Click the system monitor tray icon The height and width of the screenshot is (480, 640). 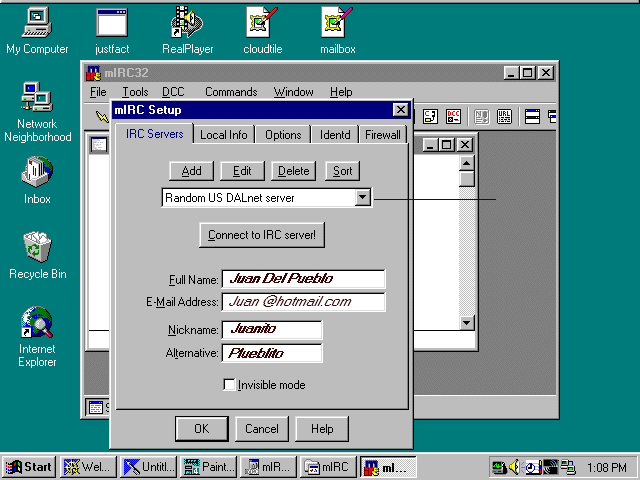click(499, 467)
